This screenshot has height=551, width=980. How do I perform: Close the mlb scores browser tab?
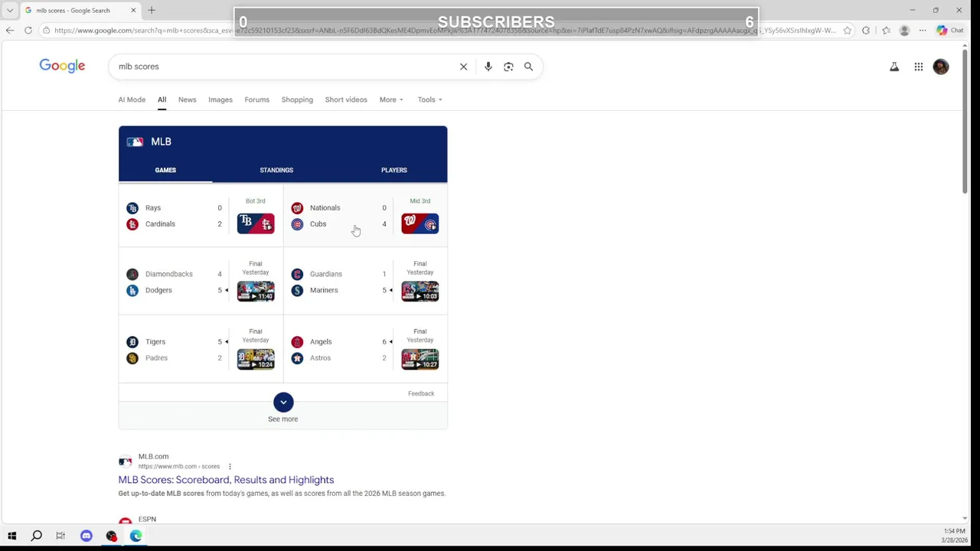point(133,10)
